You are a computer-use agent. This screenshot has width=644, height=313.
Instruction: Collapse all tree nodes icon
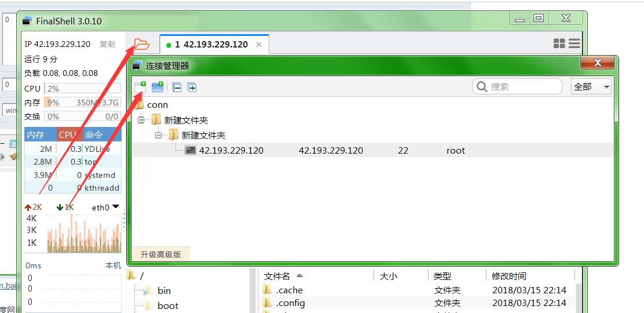(177, 88)
